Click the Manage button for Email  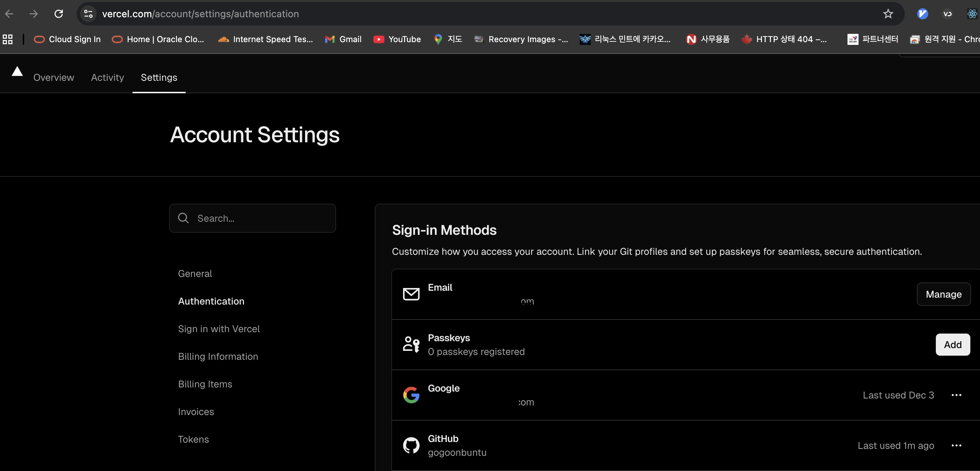coord(943,294)
